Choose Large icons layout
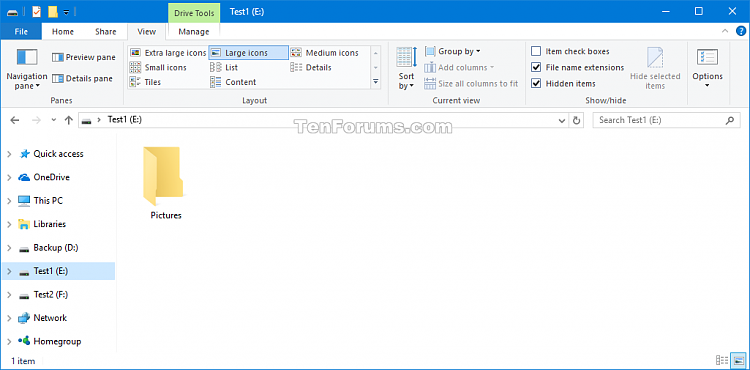750x370 pixels. click(248, 53)
